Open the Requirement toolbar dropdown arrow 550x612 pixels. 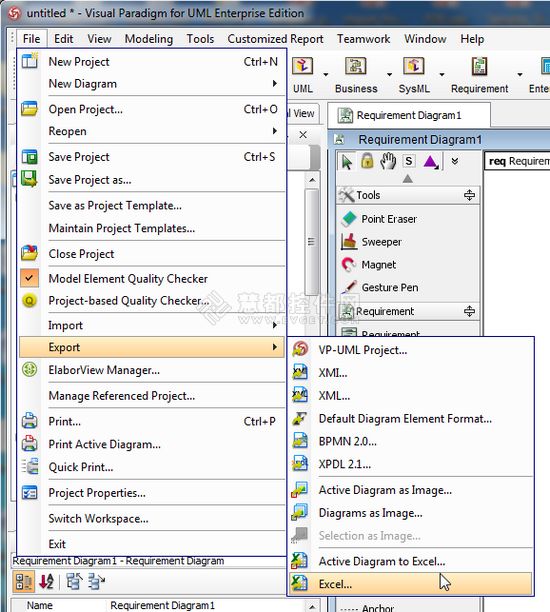(520, 74)
